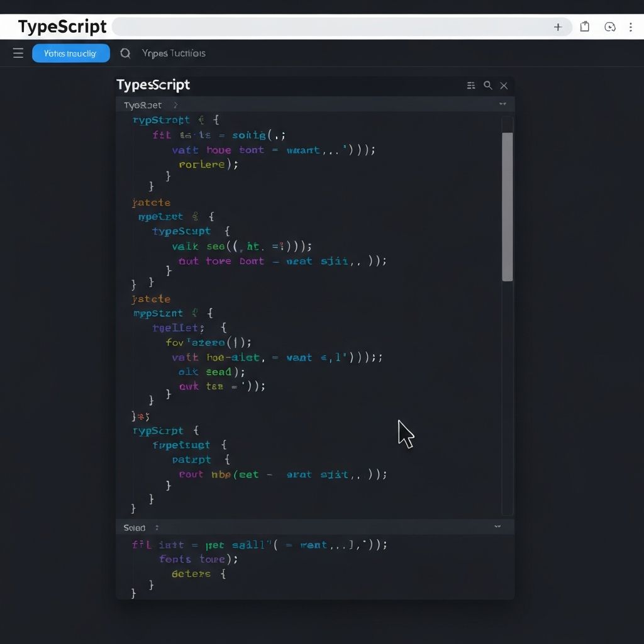Open a new browser tab with the plus icon

558,27
